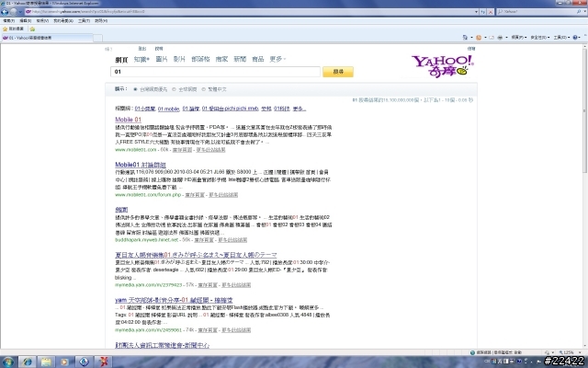Viewport: 588px width, 368px height.
Task: Click the related search link 01 mobile
Action: [x=169, y=109]
